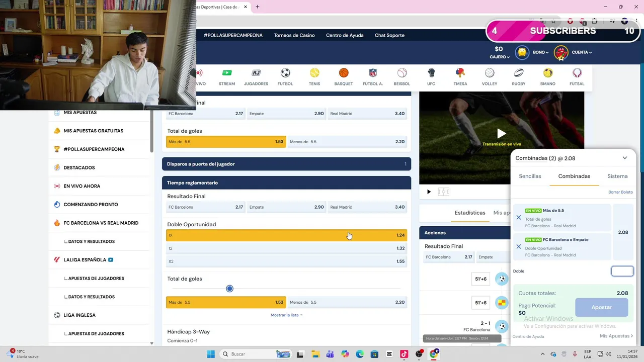644x362 pixels.
Task: Open the TMesa table tennis icon
Action: click(x=460, y=73)
